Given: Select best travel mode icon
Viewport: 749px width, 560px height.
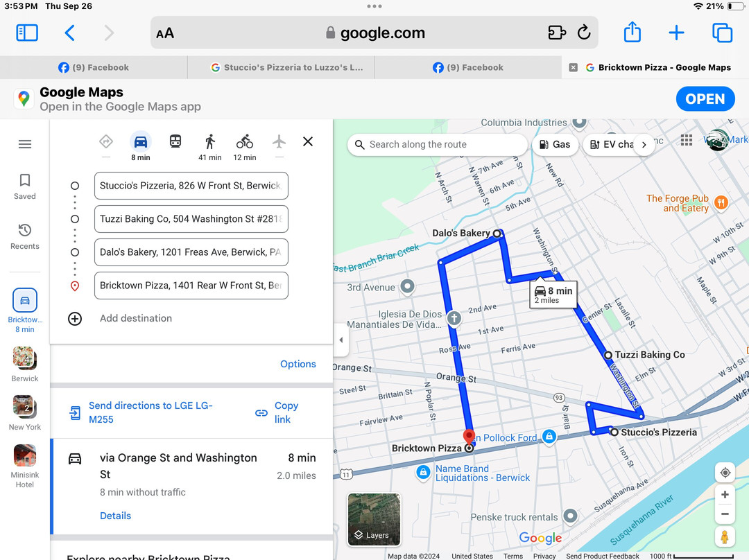Looking at the screenshot, I should coord(106,142).
